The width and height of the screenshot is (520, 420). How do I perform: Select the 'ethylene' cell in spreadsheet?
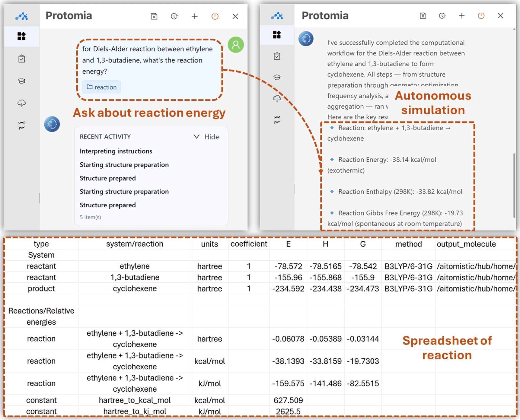pyautogui.click(x=135, y=266)
